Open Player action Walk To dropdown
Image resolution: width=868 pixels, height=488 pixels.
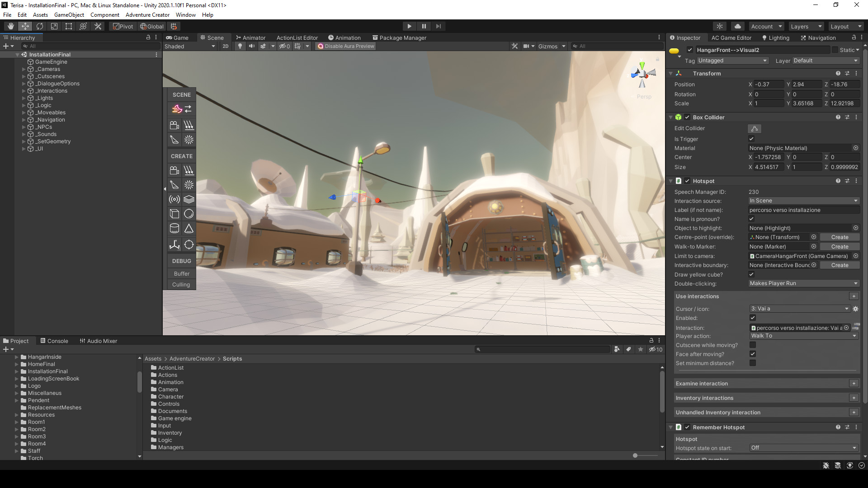[804, 336]
